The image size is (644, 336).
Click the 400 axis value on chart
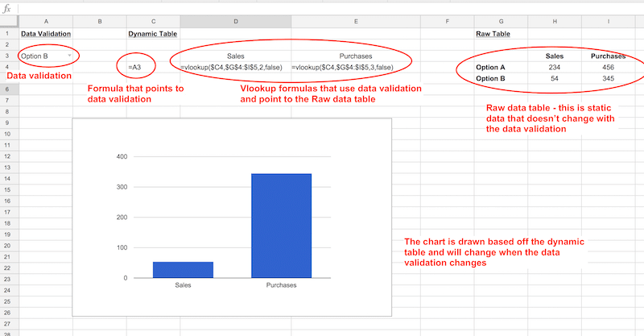pyautogui.click(x=122, y=156)
